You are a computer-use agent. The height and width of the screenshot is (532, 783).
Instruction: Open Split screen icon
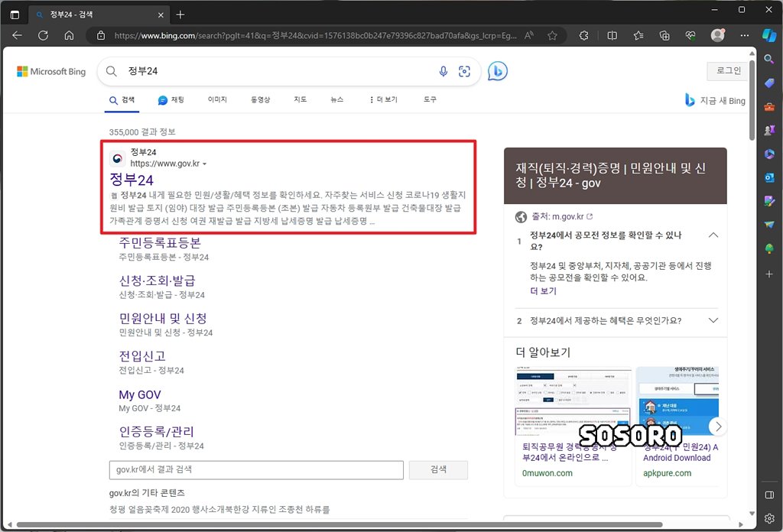click(x=612, y=35)
